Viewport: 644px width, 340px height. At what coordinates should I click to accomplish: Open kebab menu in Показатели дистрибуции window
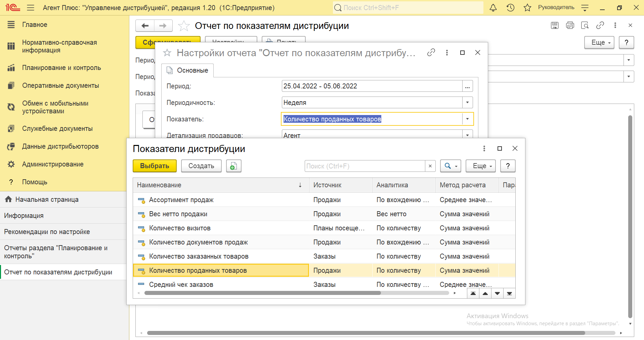point(484,148)
